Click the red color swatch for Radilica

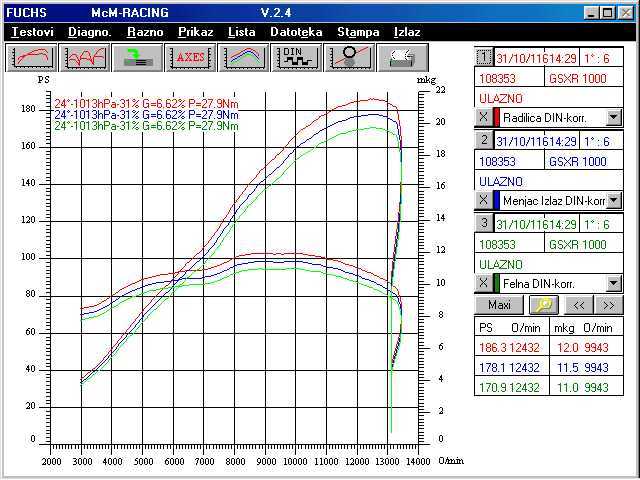coord(496,118)
